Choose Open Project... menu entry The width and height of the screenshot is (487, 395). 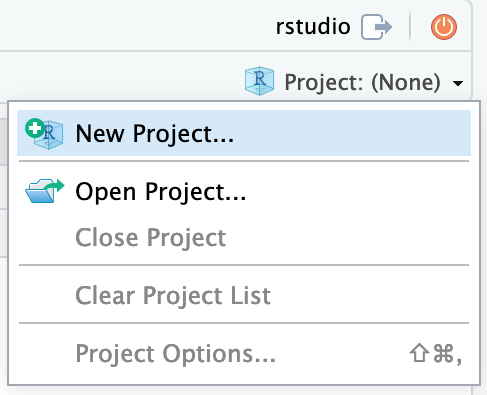(161, 191)
